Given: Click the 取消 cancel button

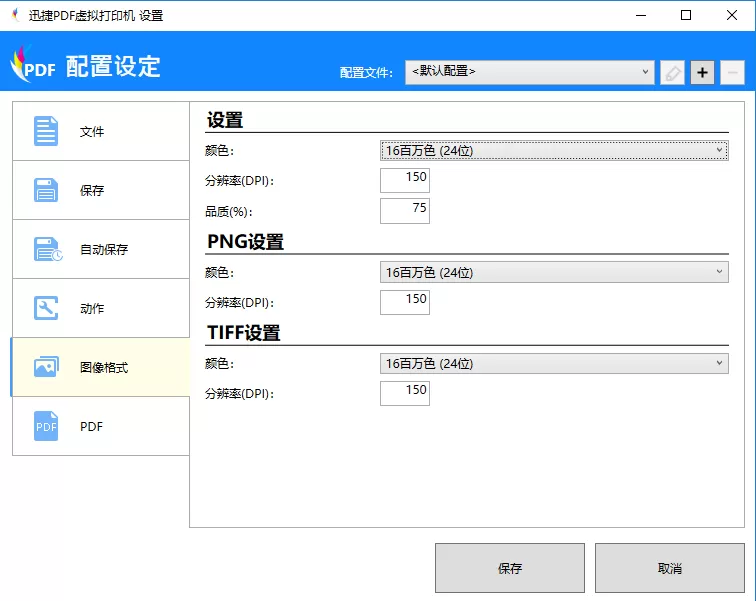Looking at the screenshot, I should pyautogui.click(x=670, y=568).
